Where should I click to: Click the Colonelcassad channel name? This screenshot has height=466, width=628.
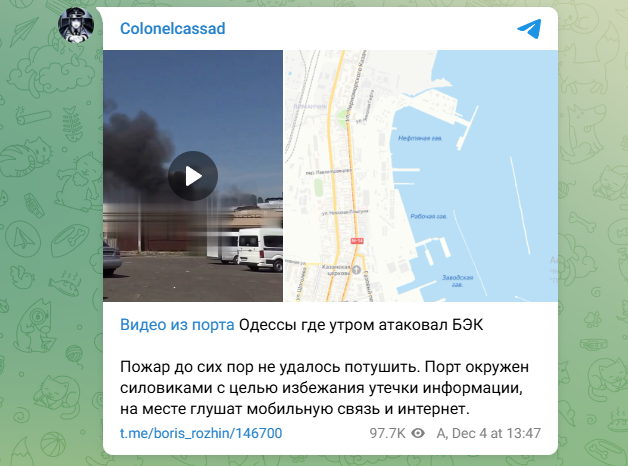(x=173, y=28)
